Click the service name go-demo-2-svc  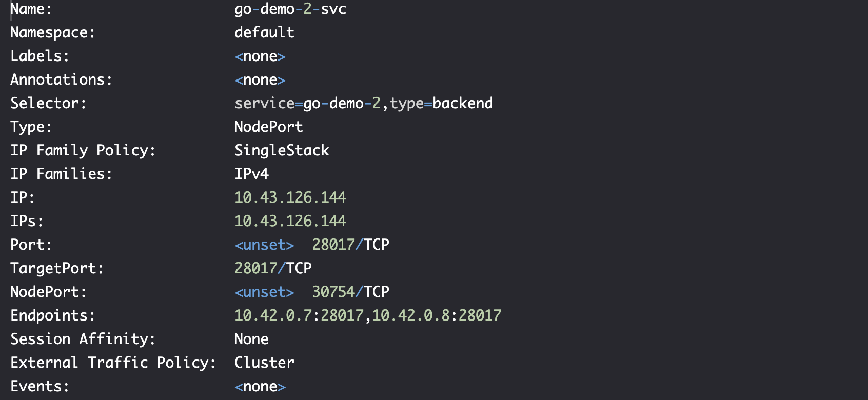click(290, 9)
